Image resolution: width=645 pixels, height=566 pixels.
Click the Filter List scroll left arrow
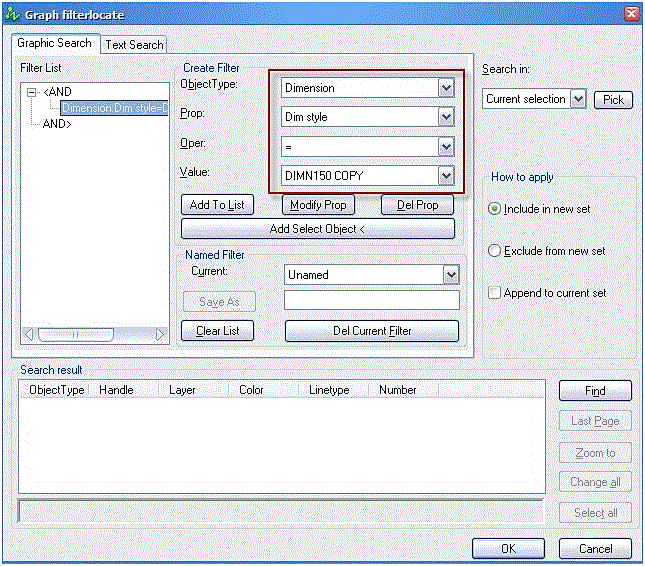click(x=29, y=334)
